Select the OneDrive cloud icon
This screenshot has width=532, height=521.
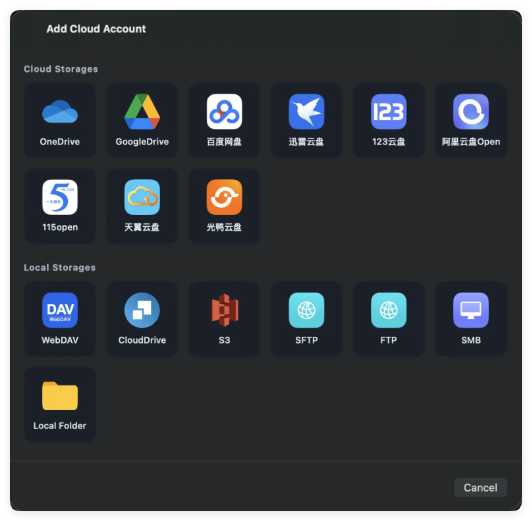point(60,112)
